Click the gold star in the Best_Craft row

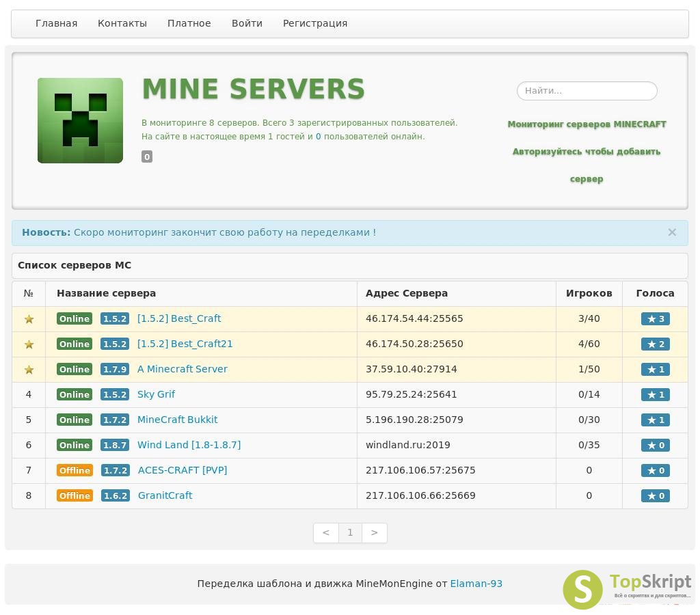pyautogui.click(x=29, y=319)
